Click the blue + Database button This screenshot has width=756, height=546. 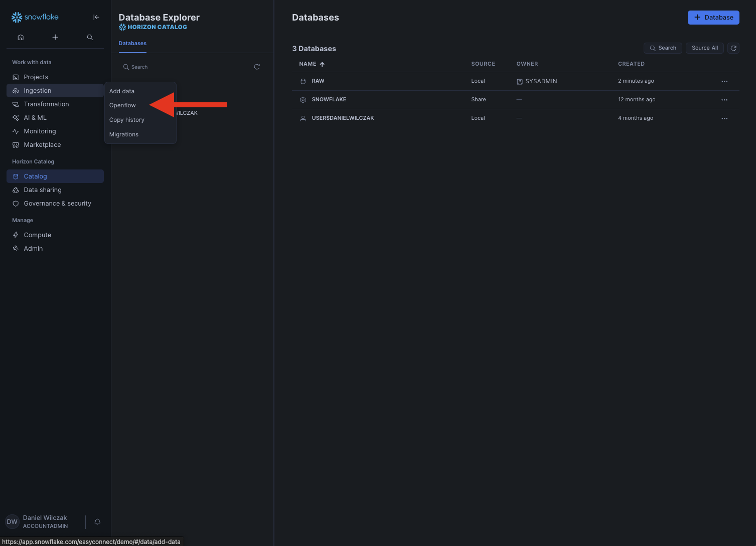coord(713,18)
